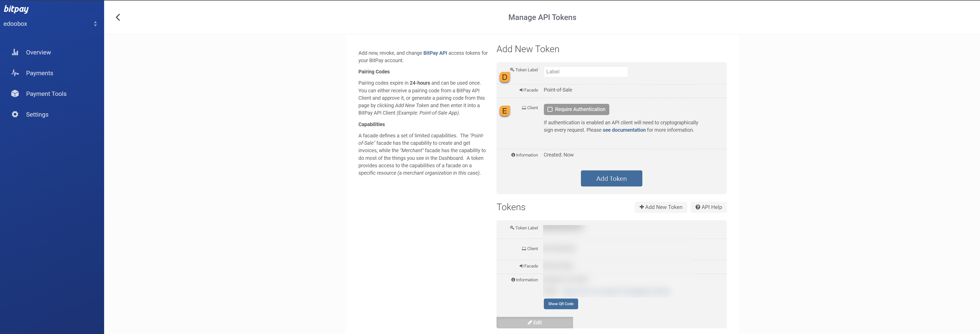Expand the edoobox account switcher
The width and height of the screenshot is (980, 334).
(x=95, y=24)
